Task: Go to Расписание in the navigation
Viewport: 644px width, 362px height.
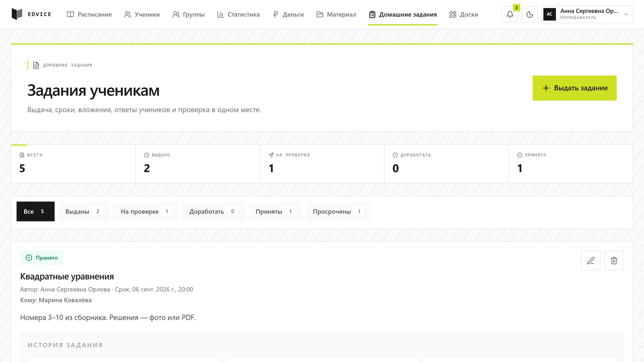Action: click(89, 14)
